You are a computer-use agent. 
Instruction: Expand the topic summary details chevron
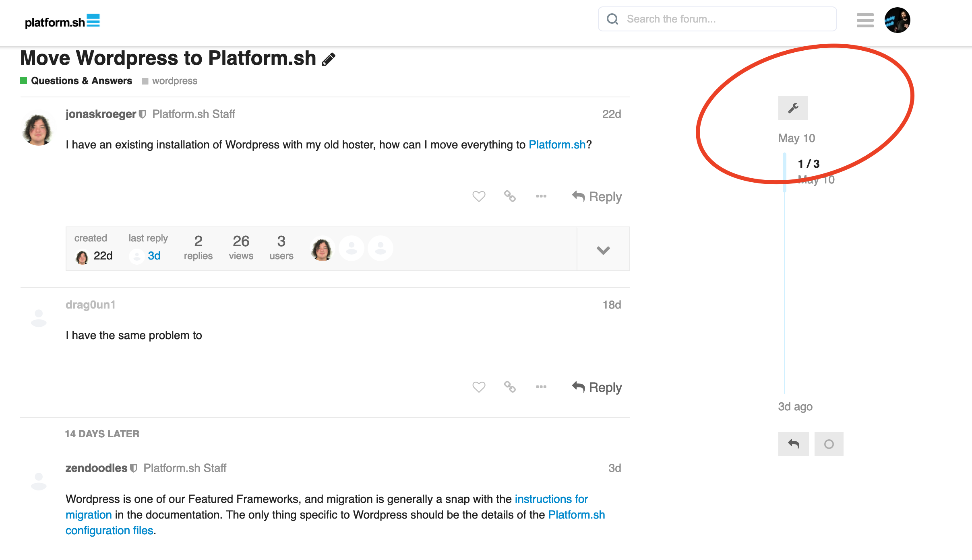pyautogui.click(x=603, y=249)
